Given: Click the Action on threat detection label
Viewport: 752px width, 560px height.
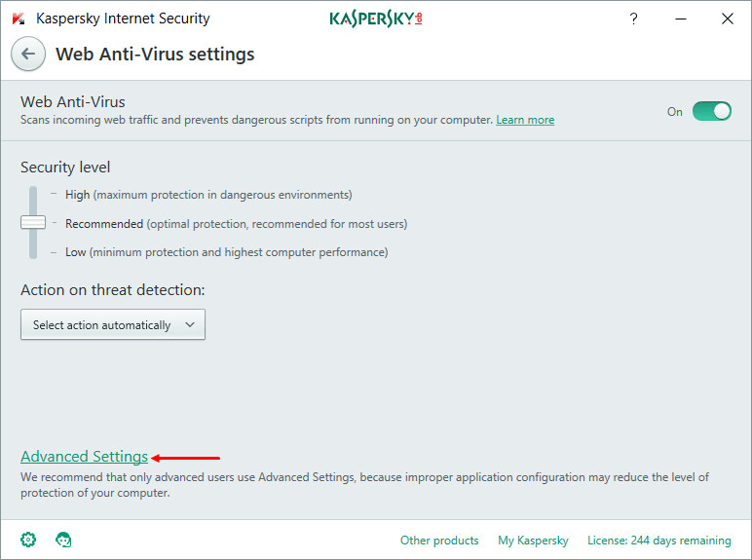Looking at the screenshot, I should [x=113, y=290].
